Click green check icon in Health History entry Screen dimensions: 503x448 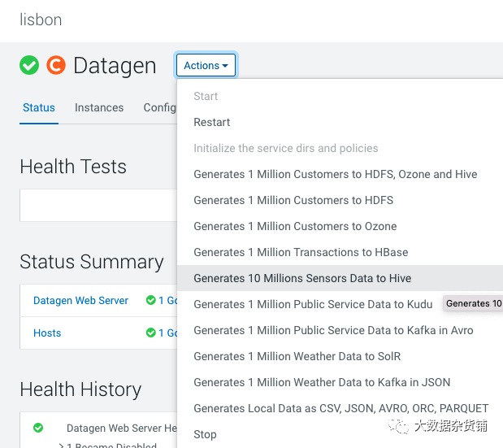click(38, 428)
